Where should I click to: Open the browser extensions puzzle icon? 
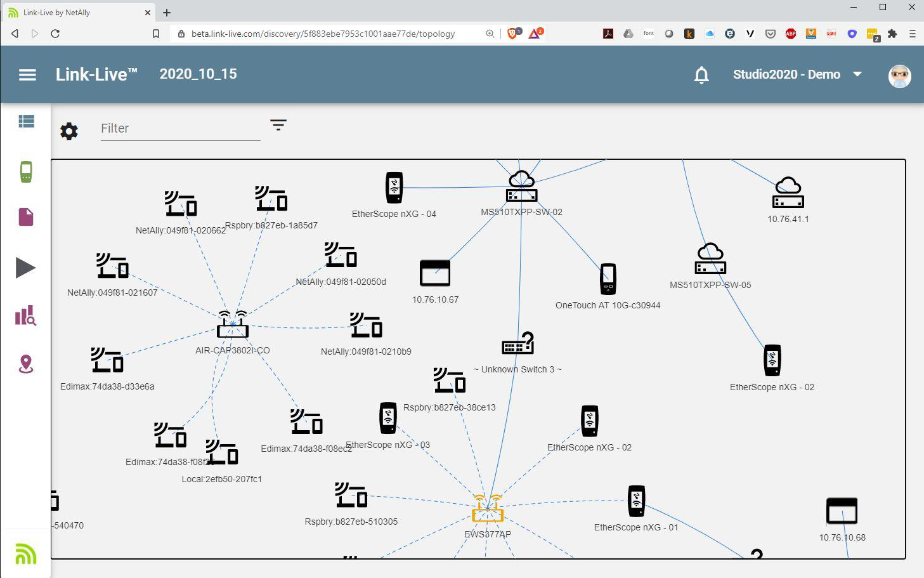coord(893,34)
